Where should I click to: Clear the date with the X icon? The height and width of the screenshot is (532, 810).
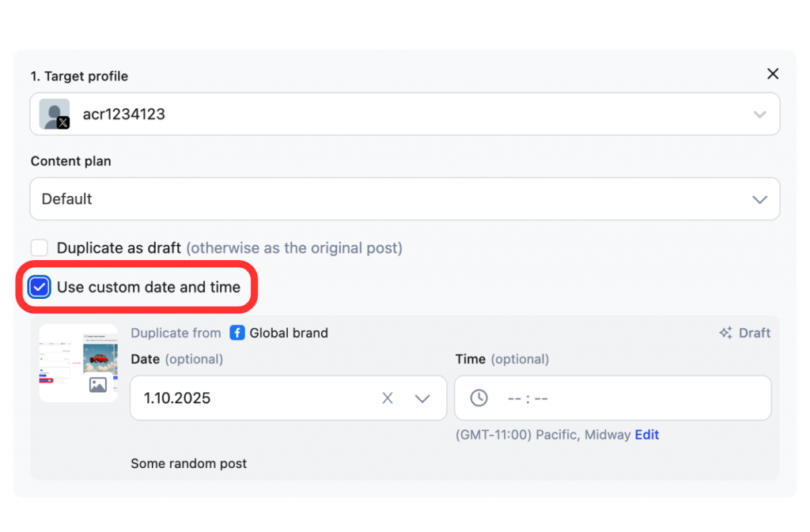tap(388, 398)
